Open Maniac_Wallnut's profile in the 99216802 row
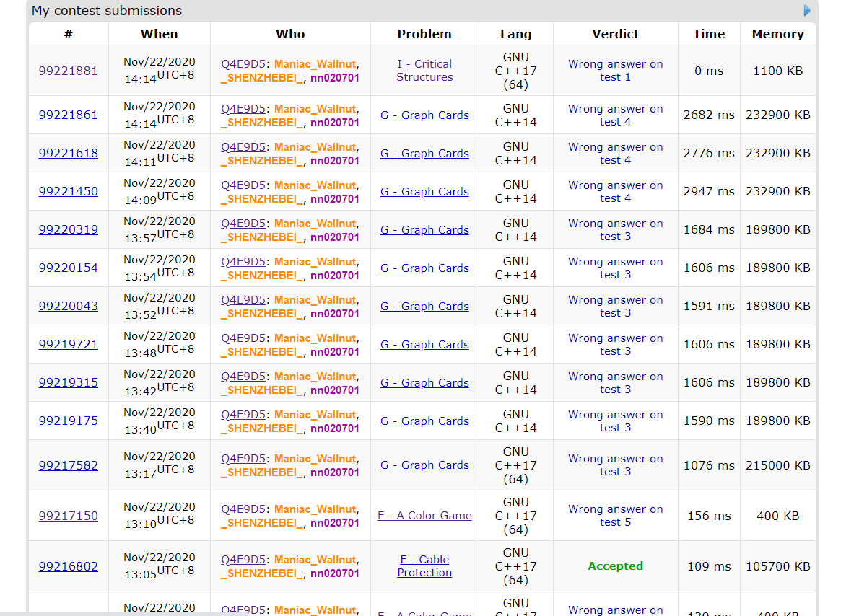 coord(315,560)
